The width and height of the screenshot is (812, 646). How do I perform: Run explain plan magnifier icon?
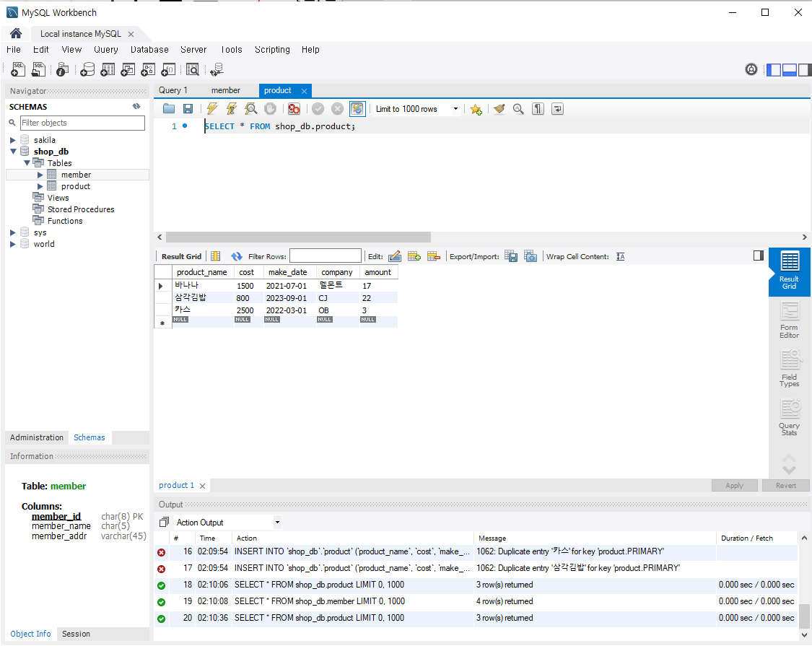[250, 109]
